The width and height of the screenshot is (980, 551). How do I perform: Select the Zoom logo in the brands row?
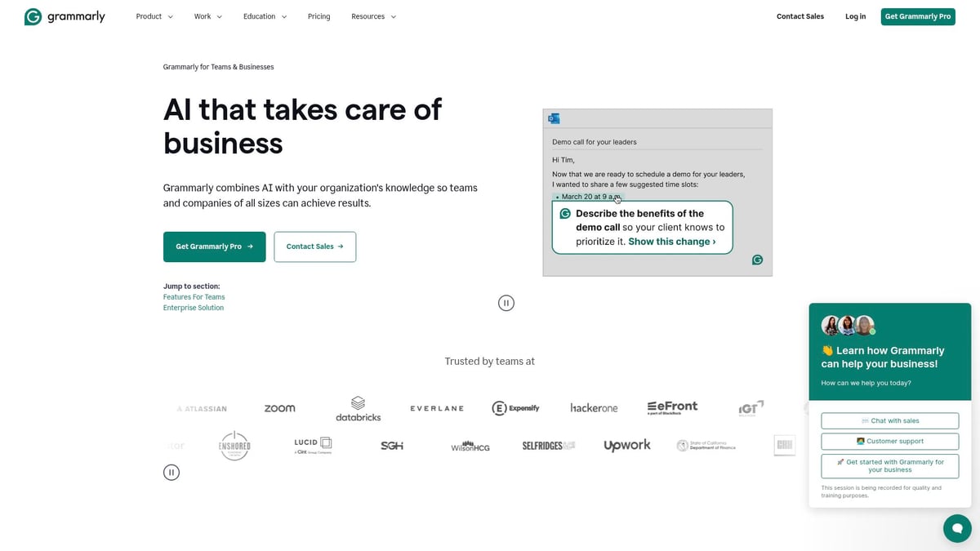pos(280,408)
